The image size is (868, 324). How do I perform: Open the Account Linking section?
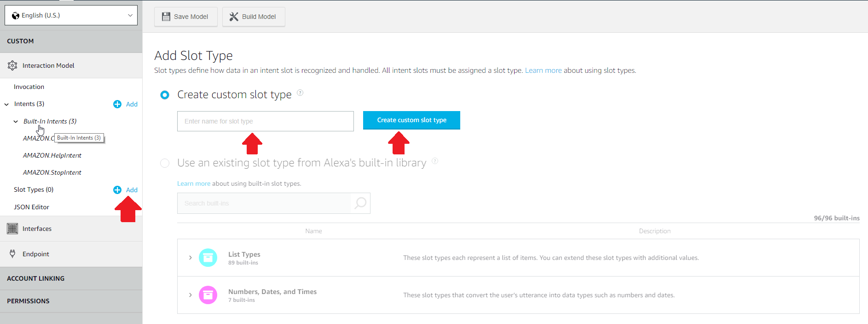tap(36, 278)
